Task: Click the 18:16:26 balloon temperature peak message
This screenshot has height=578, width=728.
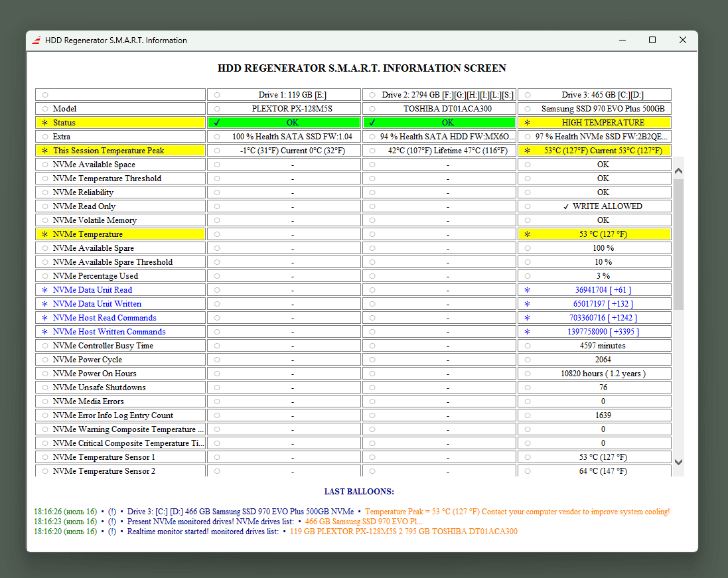Action: [352, 512]
